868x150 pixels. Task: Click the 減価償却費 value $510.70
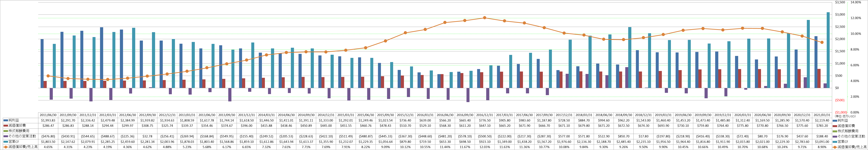click(x=405, y=126)
